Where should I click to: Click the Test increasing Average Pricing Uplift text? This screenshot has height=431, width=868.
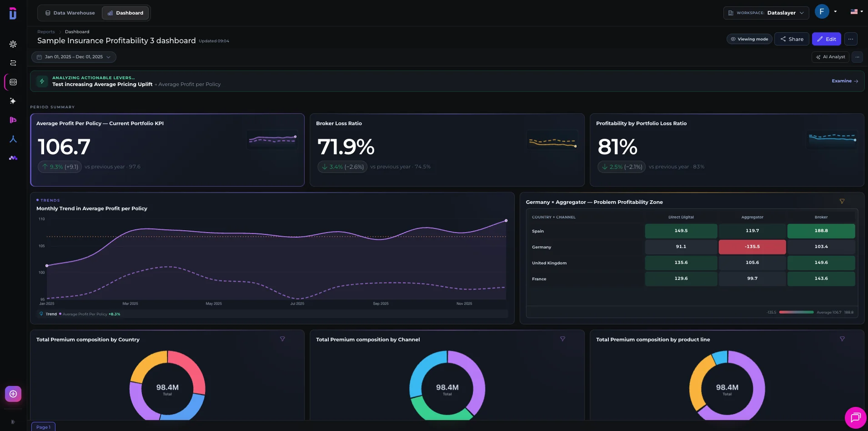pyautogui.click(x=102, y=84)
